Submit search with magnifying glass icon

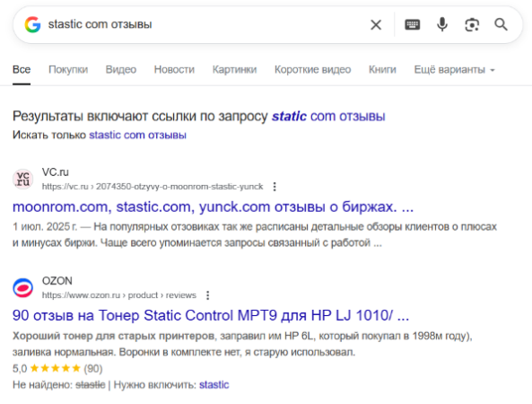[501, 25]
